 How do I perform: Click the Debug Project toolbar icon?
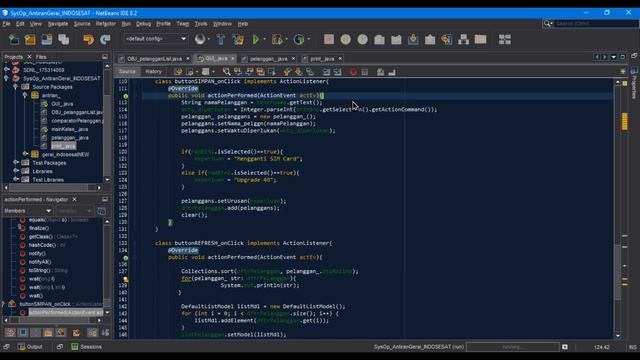coord(277,39)
